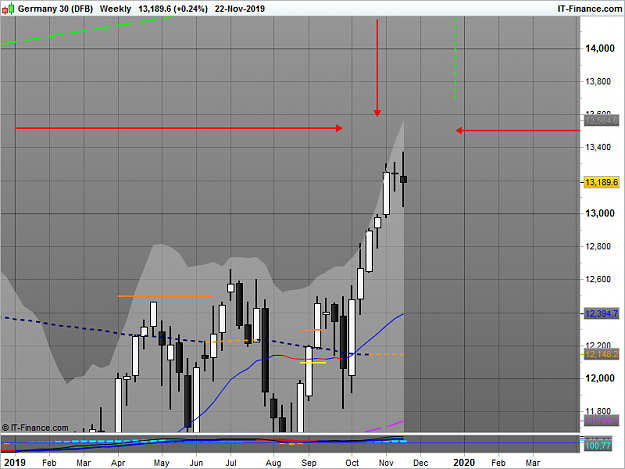
Task: Click the grey 13,564.6 price tag
Action: tap(601, 120)
